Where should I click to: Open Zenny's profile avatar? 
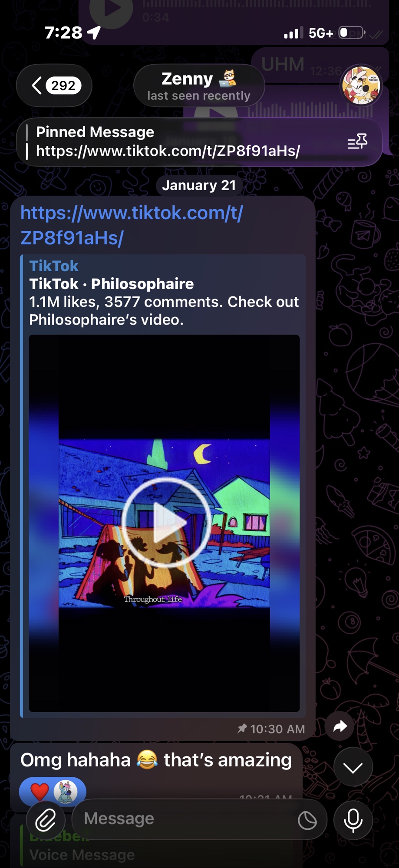[x=361, y=85]
